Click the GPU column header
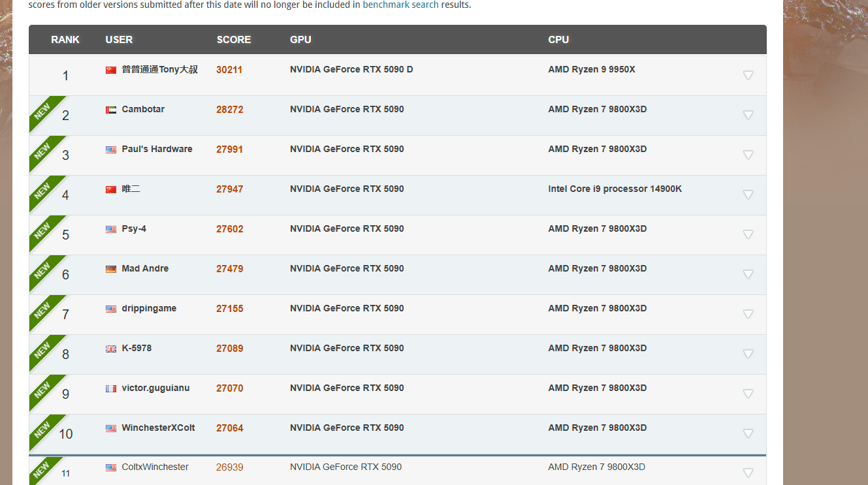The width and height of the screenshot is (868, 485). (300, 40)
